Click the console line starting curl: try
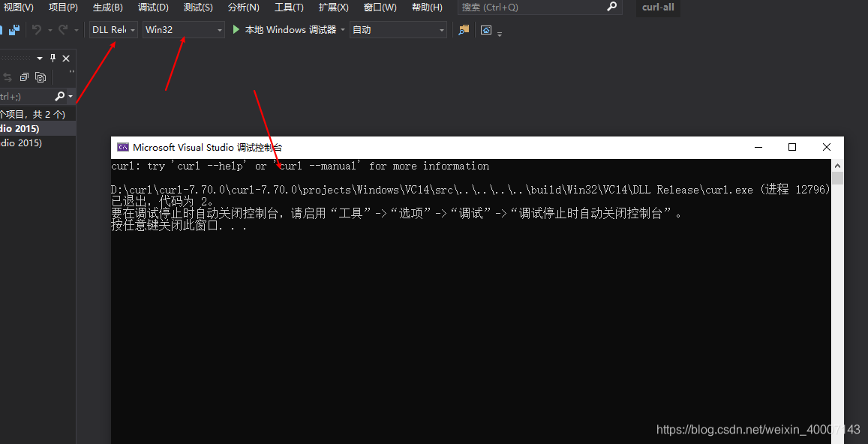Viewport: 868px width, 444px height. [x=300, y=166]
